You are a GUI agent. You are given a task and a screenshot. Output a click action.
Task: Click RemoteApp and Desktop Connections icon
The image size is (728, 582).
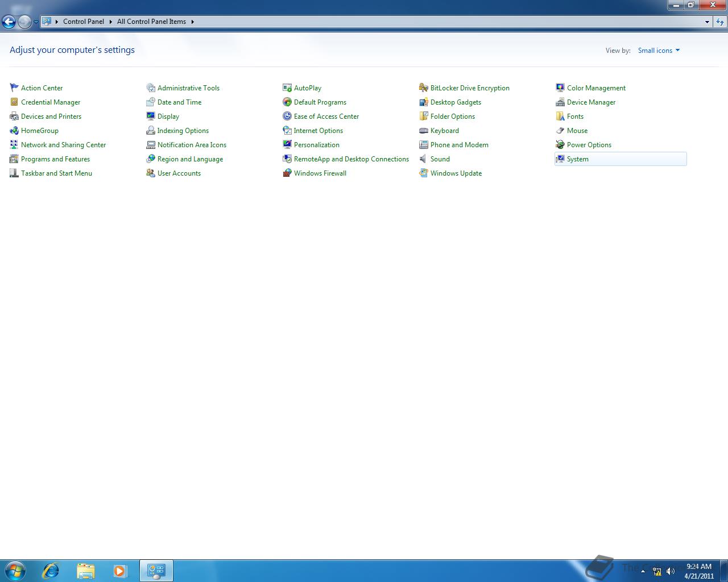pyautogui.click(x=287, y=159)
